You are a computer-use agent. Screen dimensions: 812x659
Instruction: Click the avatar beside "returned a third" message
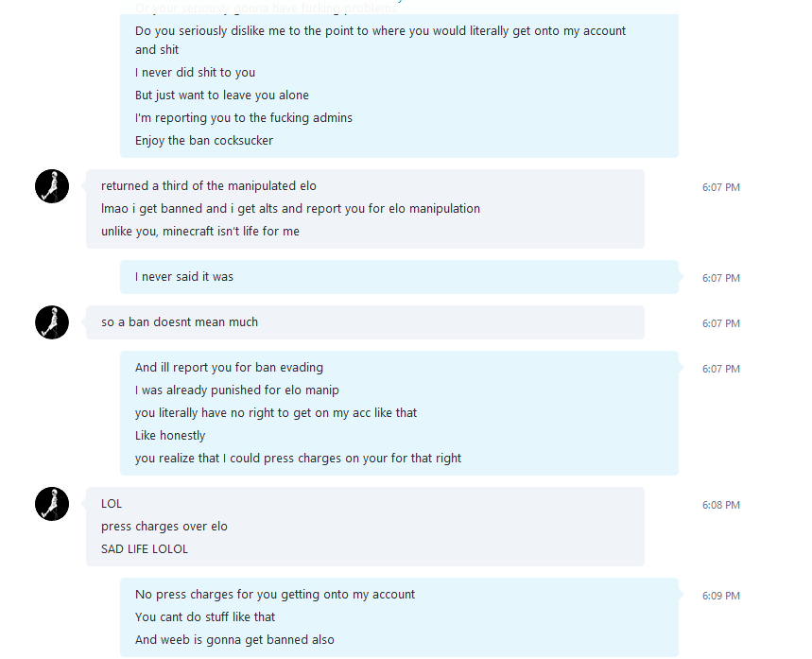52,186
